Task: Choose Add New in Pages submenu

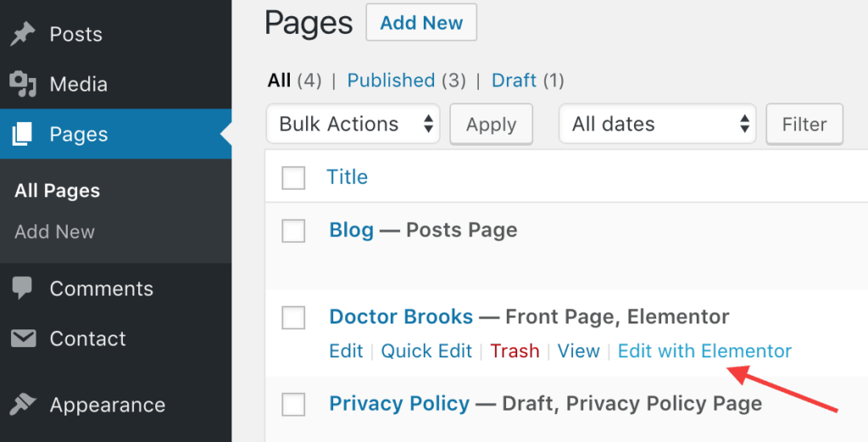Action: click(54, 232)
